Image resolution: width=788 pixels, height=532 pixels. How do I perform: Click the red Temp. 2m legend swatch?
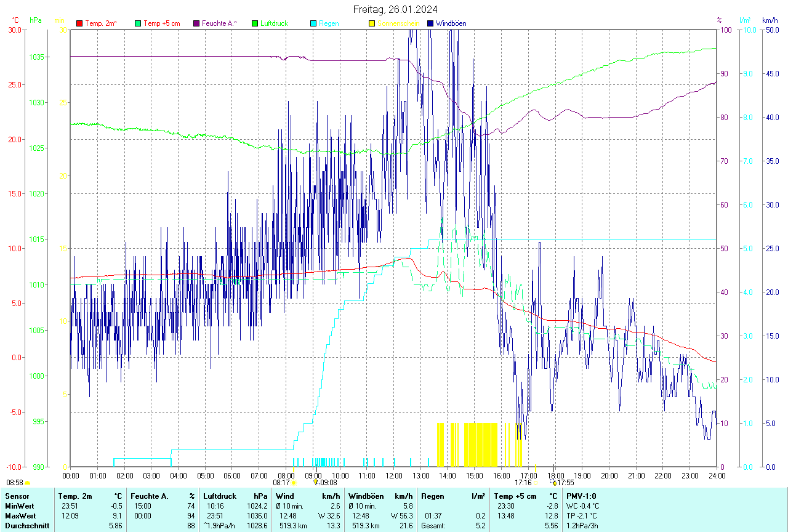79,23
